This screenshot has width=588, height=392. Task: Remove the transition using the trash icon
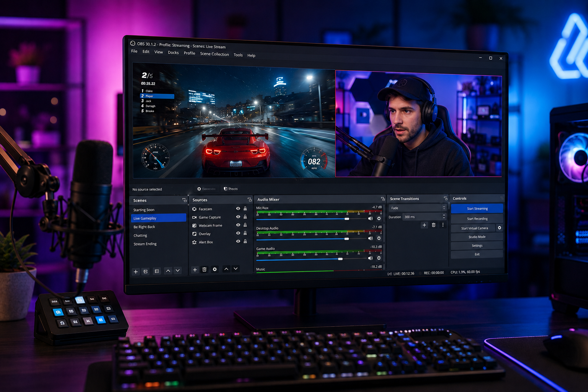[x=434, y=225]
